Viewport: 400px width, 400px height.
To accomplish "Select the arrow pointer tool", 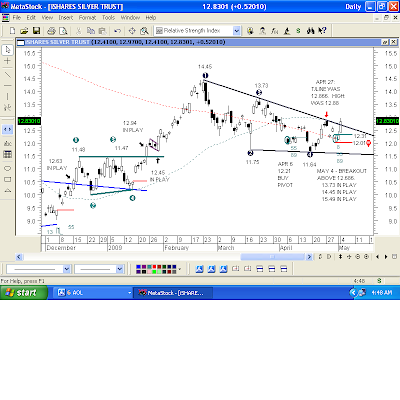I will [7, 50].
